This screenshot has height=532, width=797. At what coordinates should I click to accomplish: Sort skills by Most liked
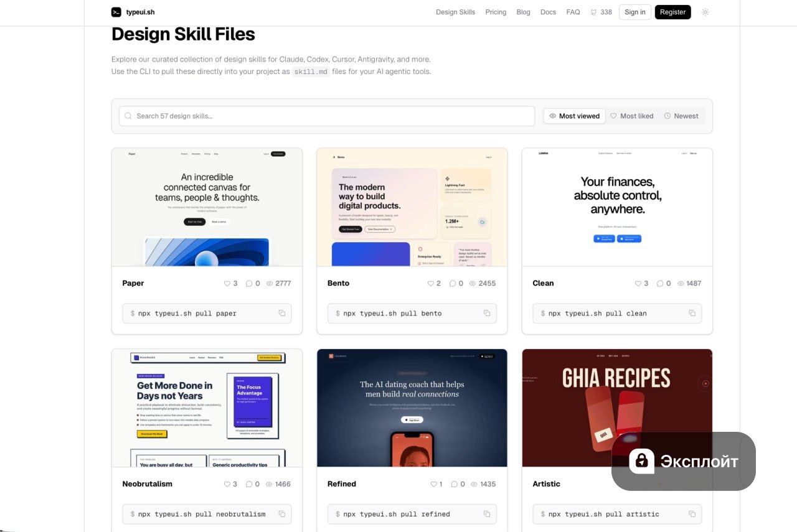click(x=631, y=116)
